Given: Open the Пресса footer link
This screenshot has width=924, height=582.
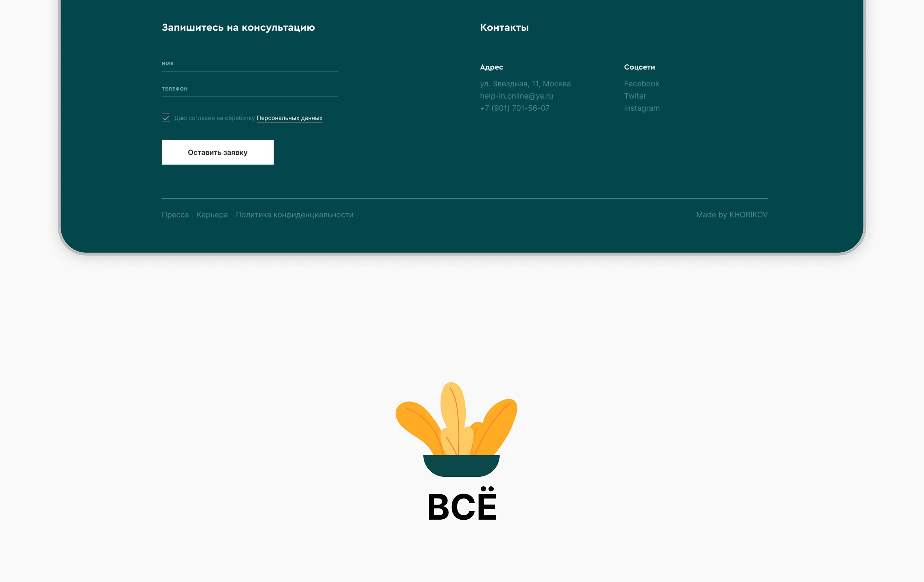Looking at the screenshot, I should click(x=175, y=215).
